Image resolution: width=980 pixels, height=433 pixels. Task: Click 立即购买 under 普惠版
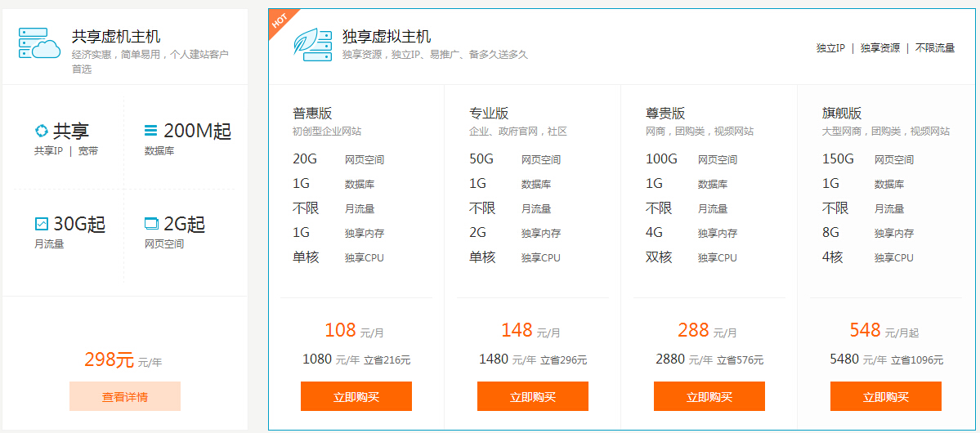[356, 396]
